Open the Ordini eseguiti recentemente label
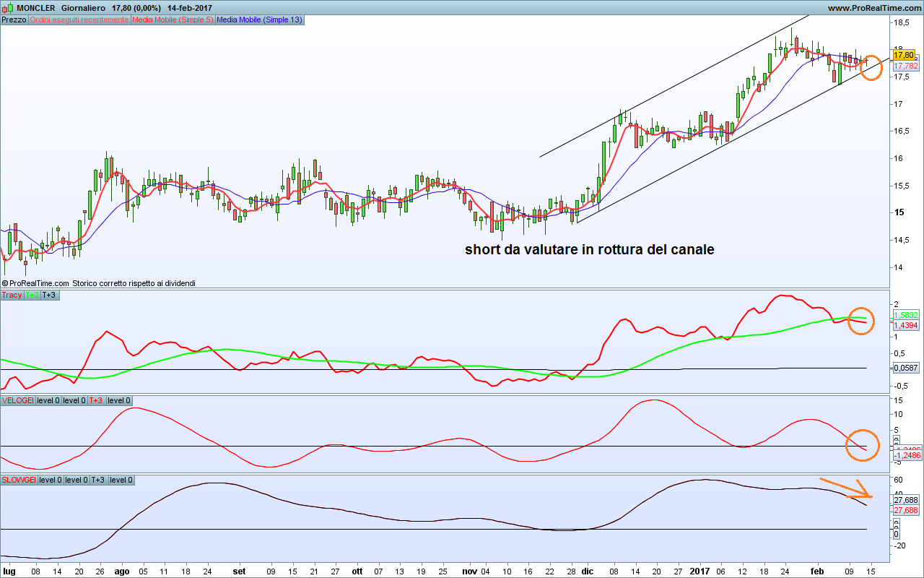 pos(79,20)
